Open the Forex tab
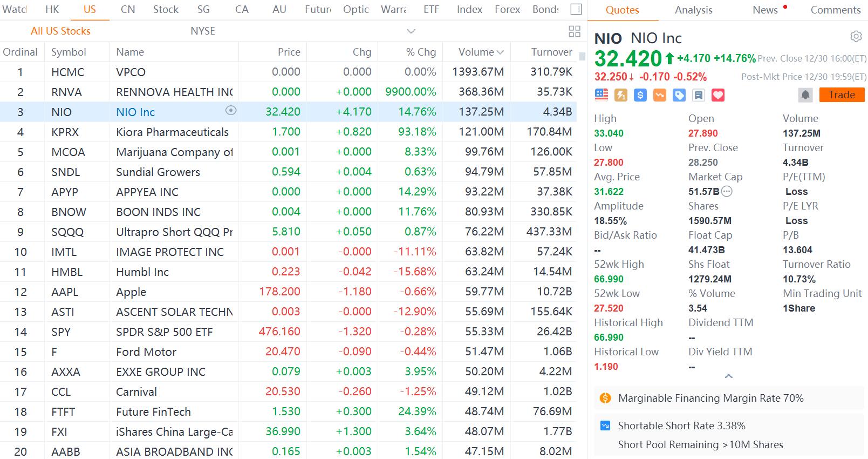The image size is (868, 459). [x=507, y=9]
